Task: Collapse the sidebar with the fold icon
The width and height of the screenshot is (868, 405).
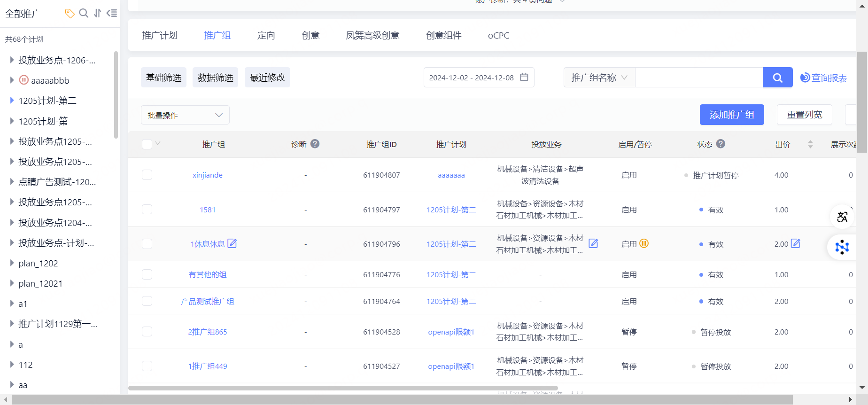Action: point(112,13)
